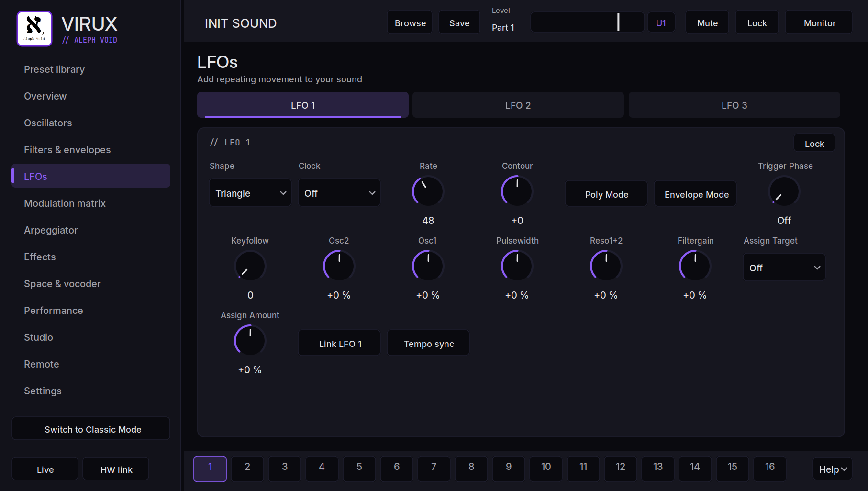Click the INIT SOUND preset name
The image size is (868, 491).
(x=241, y=23)
